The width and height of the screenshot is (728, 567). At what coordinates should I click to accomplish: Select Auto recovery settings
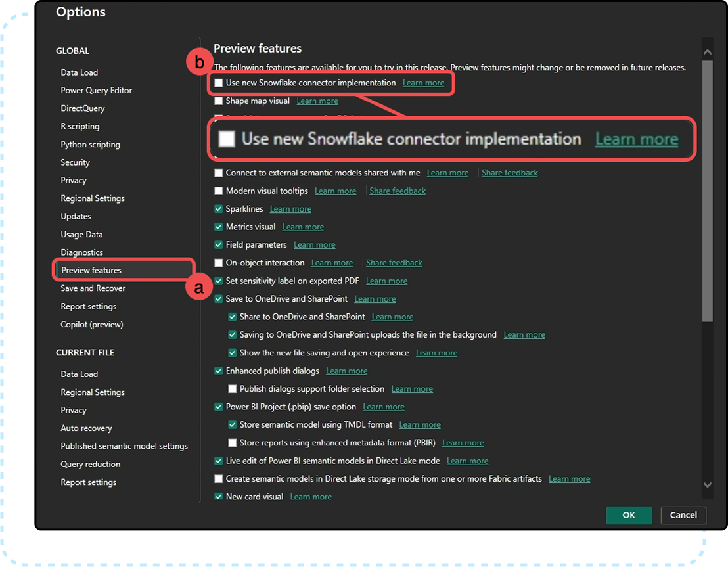(86, 428)
